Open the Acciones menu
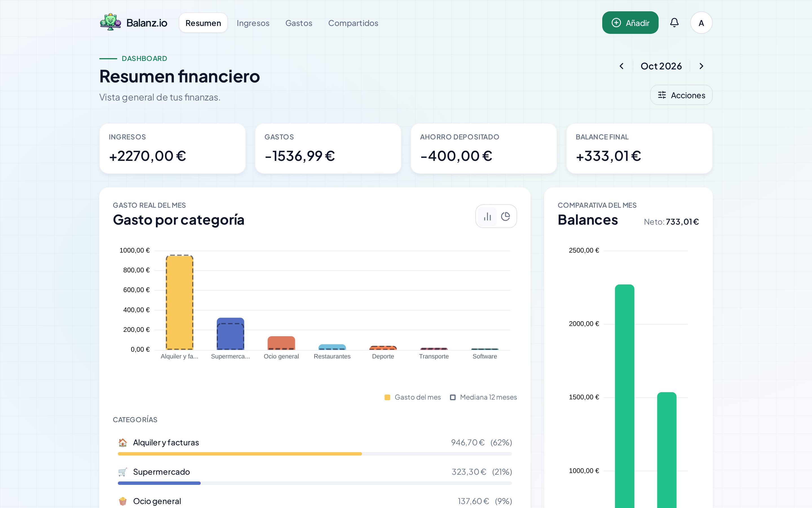812x508 pixels. pos(681,95)
